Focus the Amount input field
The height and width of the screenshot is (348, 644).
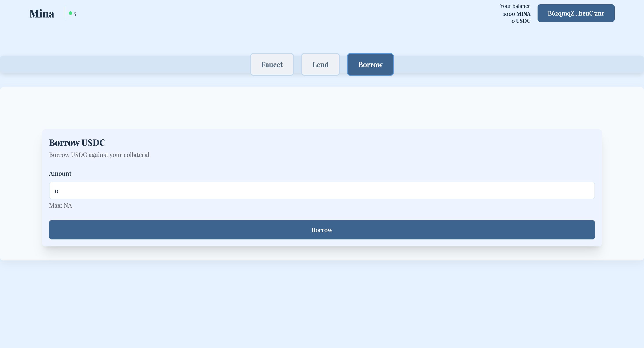(x=322, y=191)
